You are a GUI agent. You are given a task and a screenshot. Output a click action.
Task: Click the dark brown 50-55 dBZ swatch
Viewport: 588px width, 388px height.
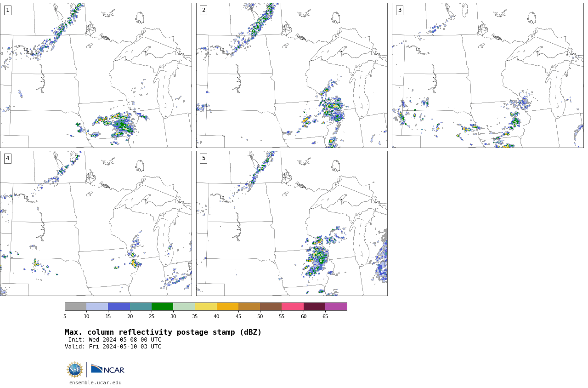(x=271, y=307)
